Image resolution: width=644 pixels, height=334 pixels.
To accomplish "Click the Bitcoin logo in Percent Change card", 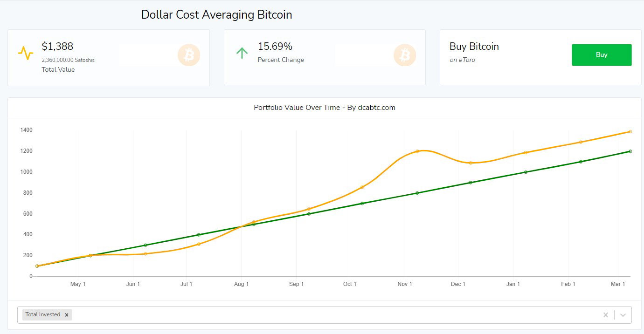I will tap(405, 55).
